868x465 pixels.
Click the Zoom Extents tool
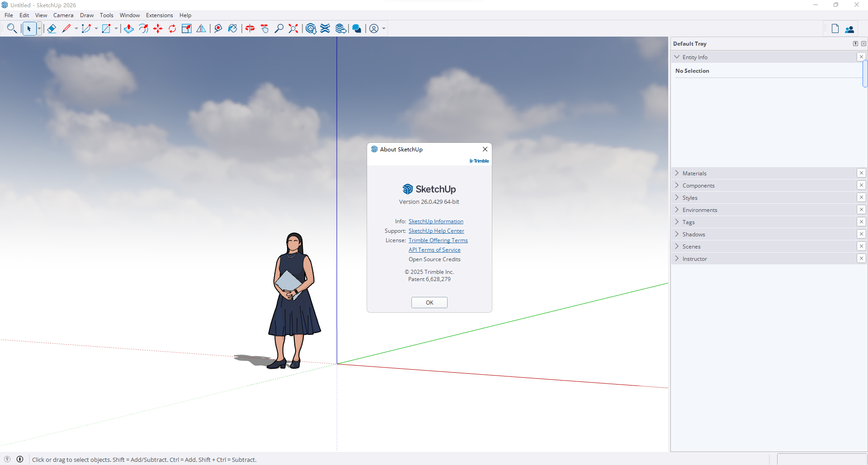293,28
